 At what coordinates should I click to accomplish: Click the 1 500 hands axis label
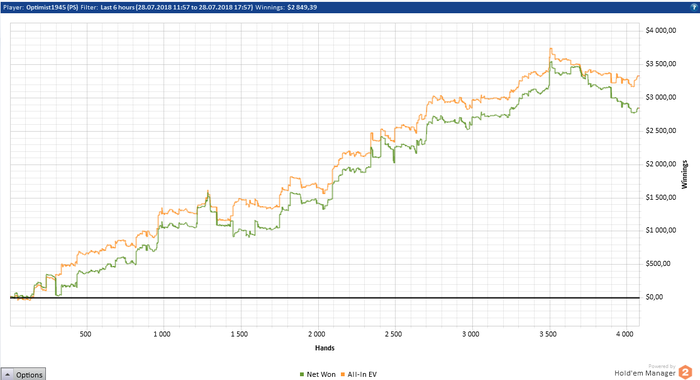(x=239, y=334)
